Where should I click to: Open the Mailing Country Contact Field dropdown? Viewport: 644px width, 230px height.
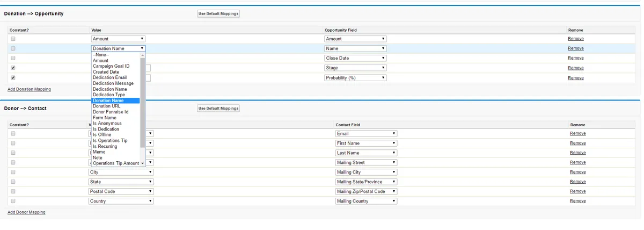[x=367, y=201]
